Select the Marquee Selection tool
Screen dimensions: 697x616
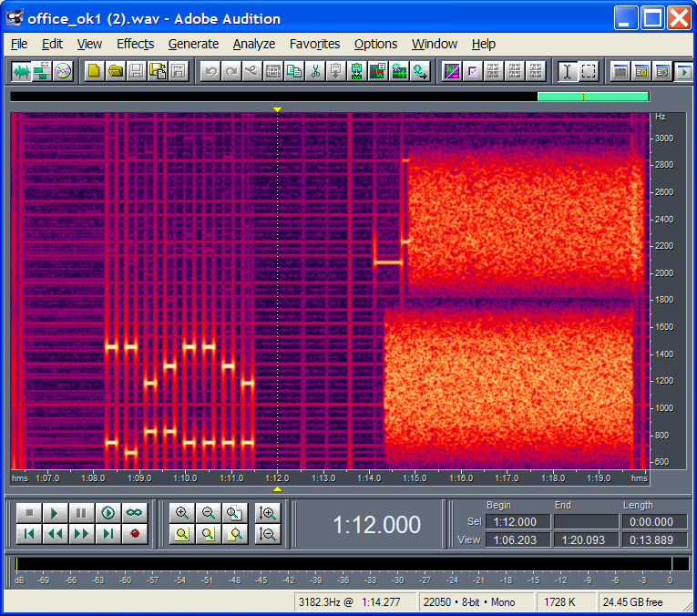(x=589, y=71)
